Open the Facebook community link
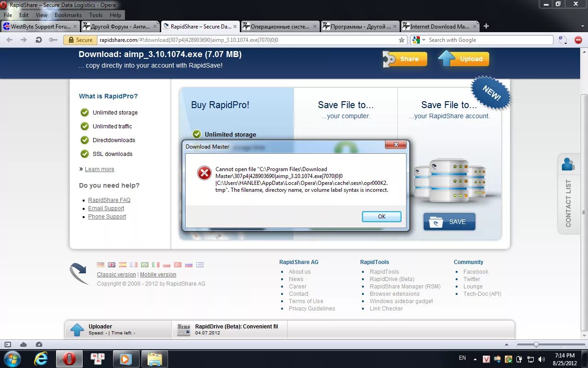588x368 pixels. 476,272
